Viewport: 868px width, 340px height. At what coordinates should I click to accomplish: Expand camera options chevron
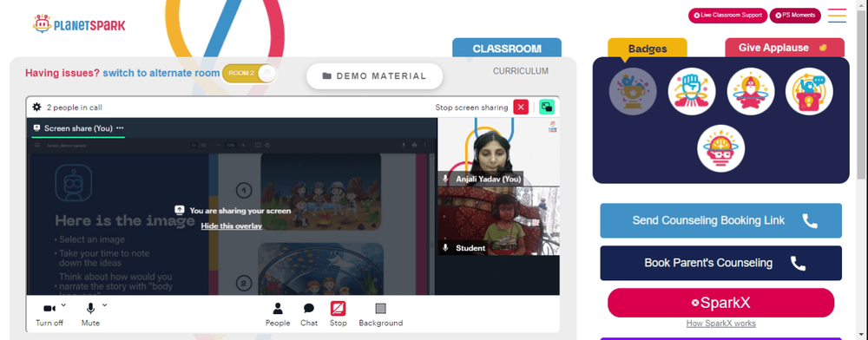coord(63,304)
